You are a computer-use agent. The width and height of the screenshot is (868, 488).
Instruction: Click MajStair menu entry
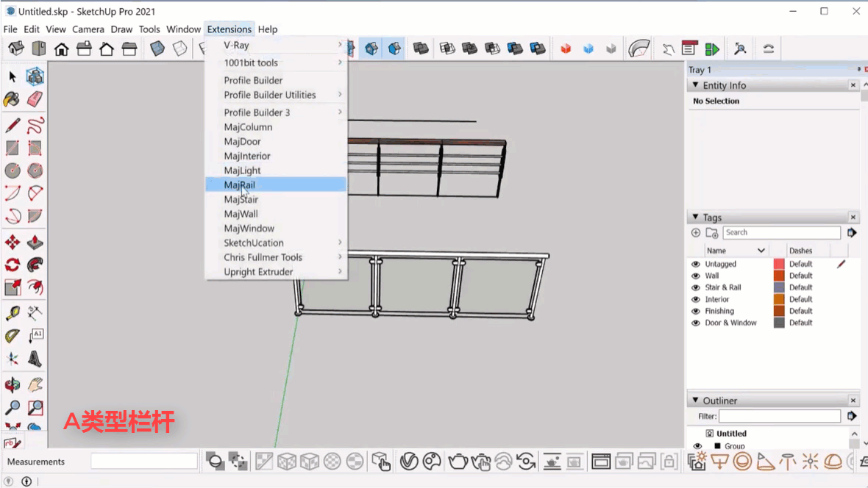point(241,199)
